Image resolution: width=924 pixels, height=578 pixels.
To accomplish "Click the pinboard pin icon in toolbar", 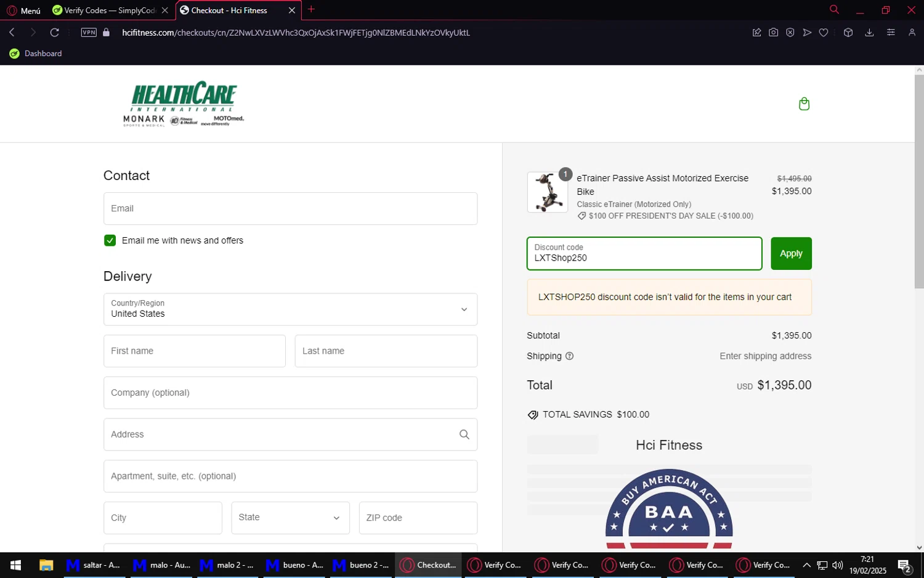I will (756, 33).
